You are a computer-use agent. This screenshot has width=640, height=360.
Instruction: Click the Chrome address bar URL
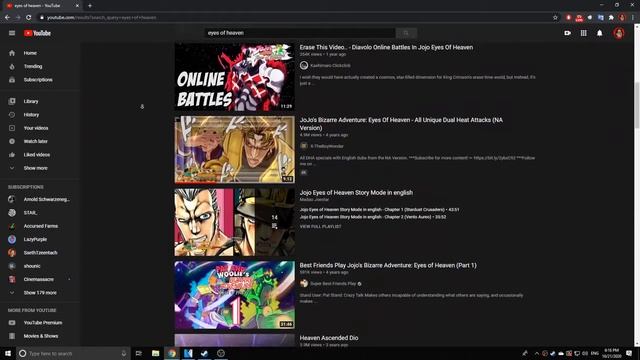(101, 18)
